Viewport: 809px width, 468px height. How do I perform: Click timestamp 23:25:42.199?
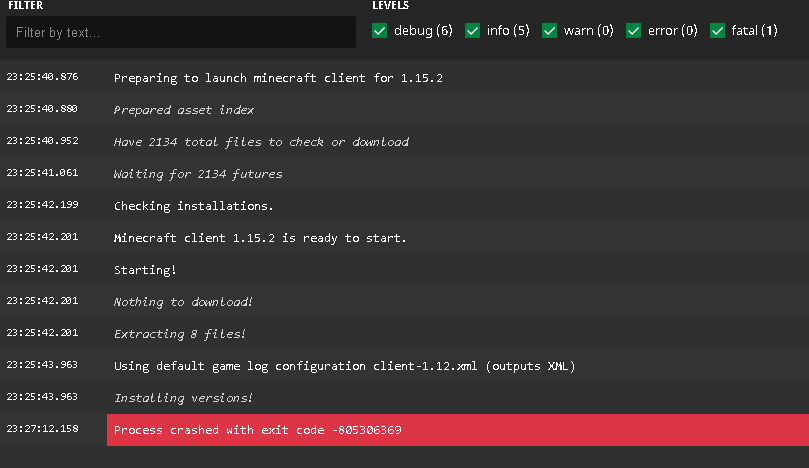point(42,205)
